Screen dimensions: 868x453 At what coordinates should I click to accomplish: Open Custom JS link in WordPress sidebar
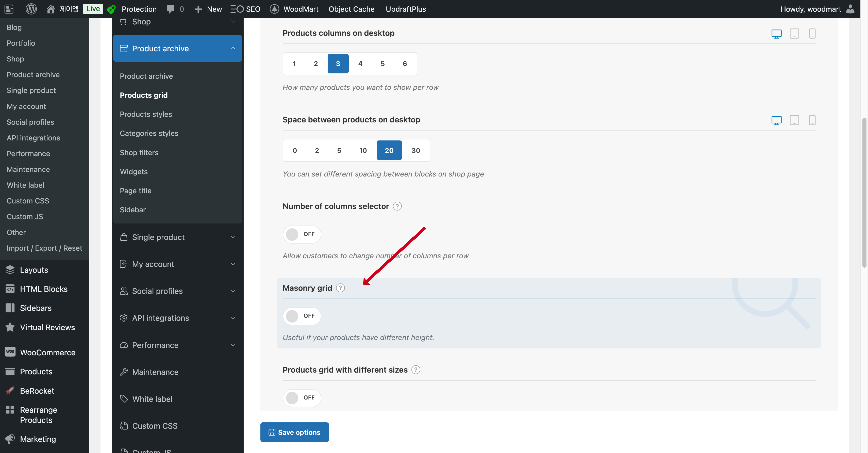pos(25,217)
